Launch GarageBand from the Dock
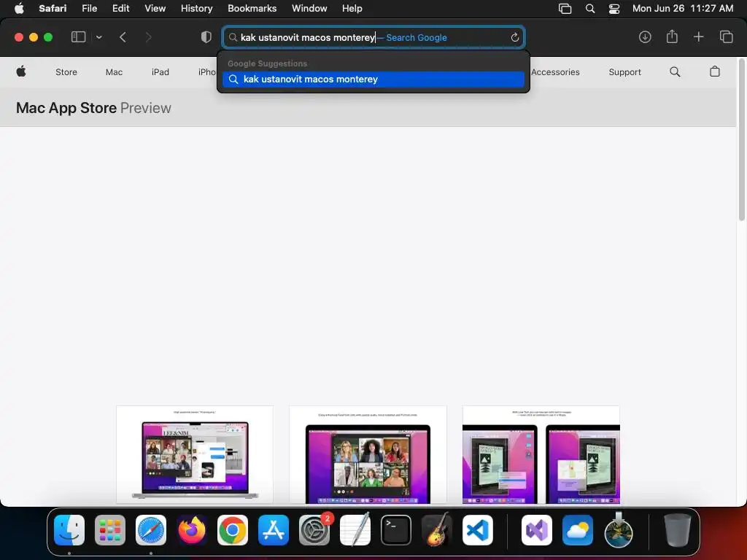Image resolution: width=747 pixels, height=560 pixels. pyautogui.click(x=437, y=530)
